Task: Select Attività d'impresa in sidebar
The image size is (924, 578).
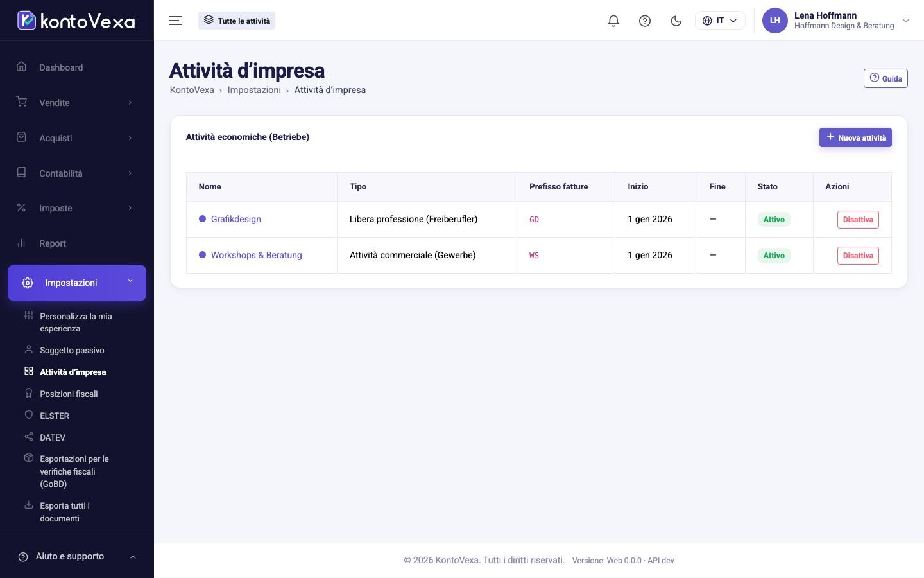Action: click(73, 372)
